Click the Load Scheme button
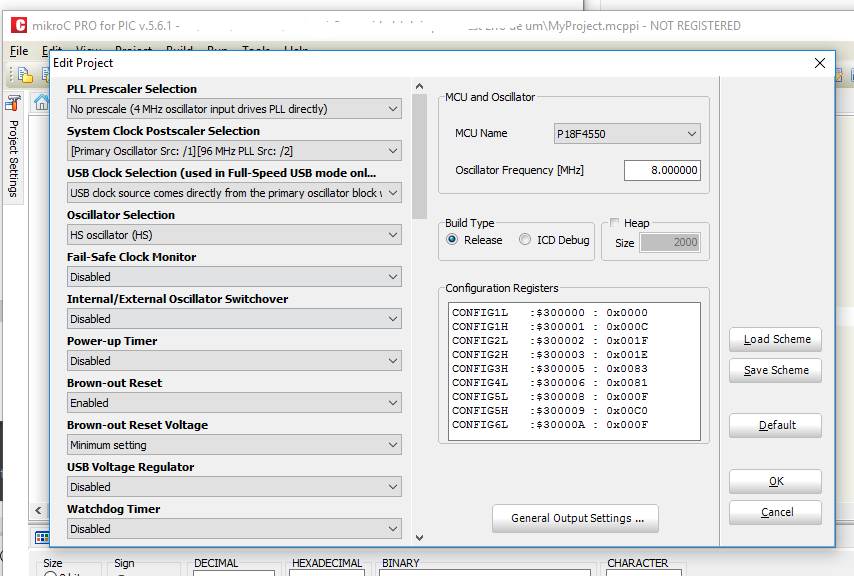This screenshot has height=576, width=854. 775,339
